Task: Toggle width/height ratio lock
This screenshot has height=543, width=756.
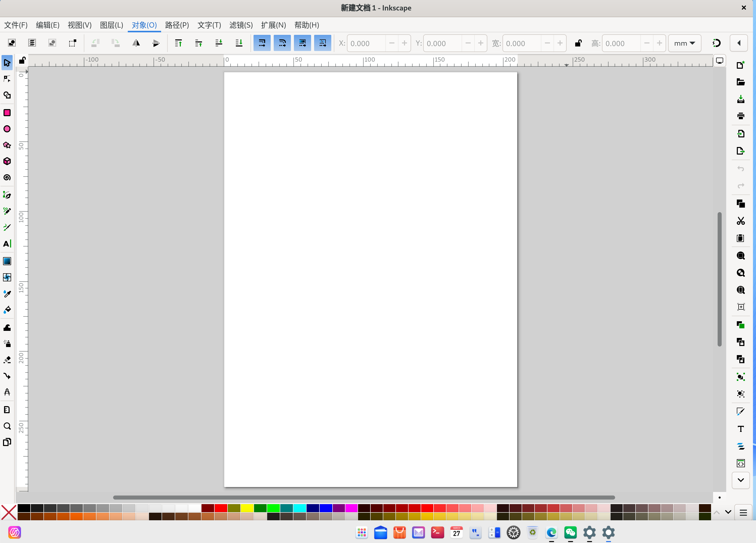Action: click(x=578, y=43)
